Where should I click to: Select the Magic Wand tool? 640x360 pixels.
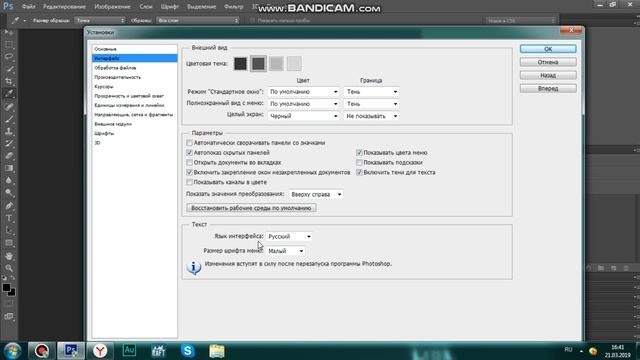click(x=9, y=69)
